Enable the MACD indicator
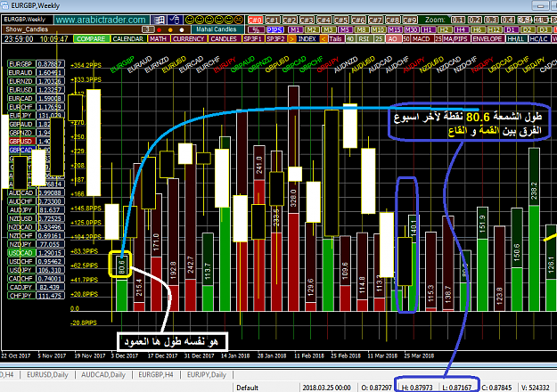Screen dimensions: 557x392 pyautogui.click(x=422, y=38)
